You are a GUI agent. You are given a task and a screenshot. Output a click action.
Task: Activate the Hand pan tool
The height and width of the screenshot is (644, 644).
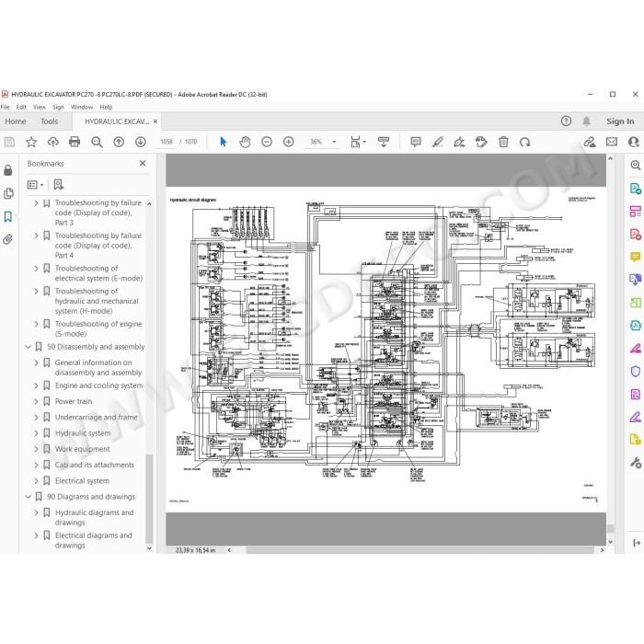(245, 142)
